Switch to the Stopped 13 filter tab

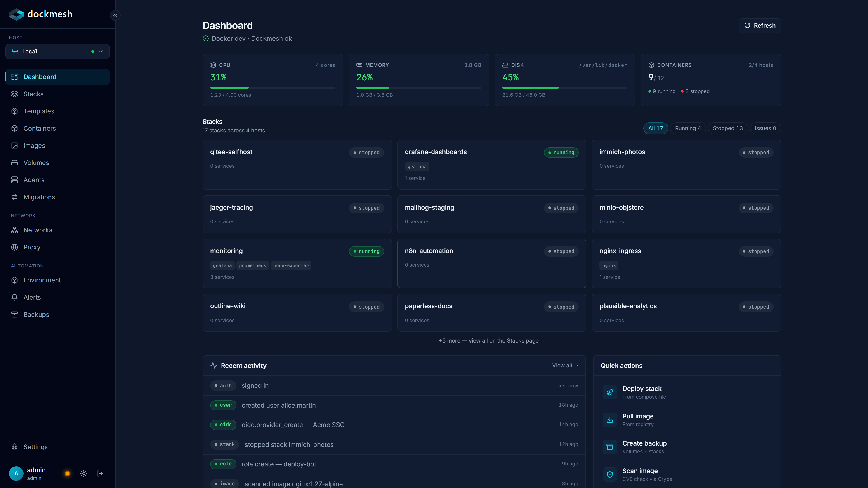[727, 128]
